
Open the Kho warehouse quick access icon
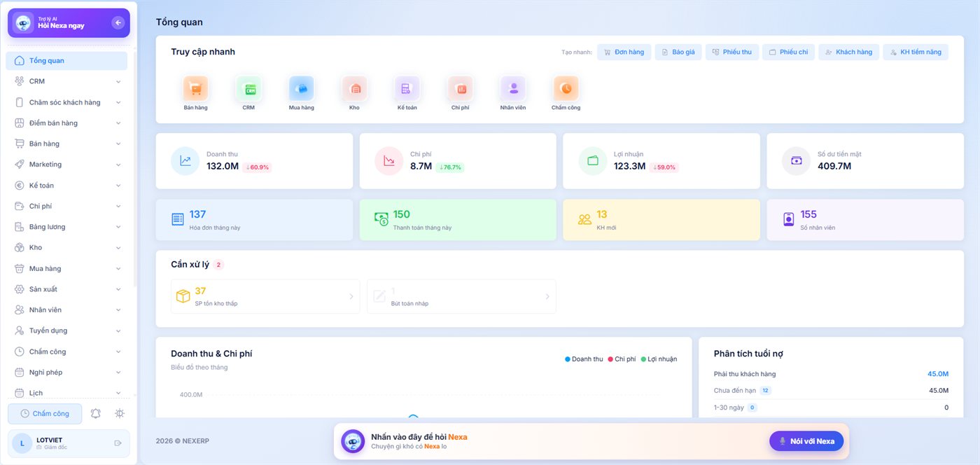pyautogui.click(x=354, y=89)
